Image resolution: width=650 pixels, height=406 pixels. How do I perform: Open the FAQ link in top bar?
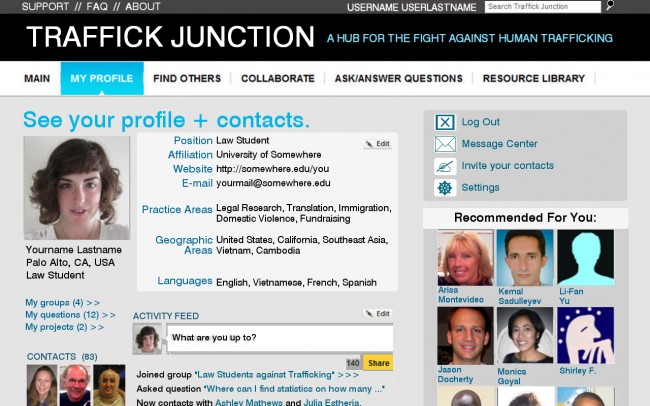(97, 7)
